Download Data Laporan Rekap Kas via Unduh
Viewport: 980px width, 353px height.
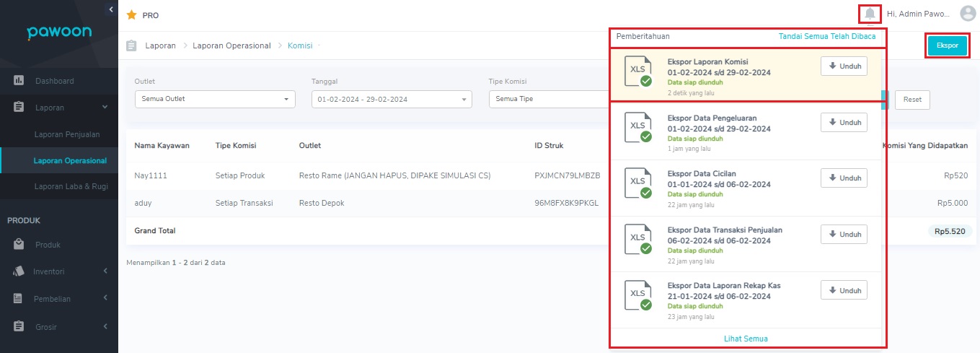(844, 289)
